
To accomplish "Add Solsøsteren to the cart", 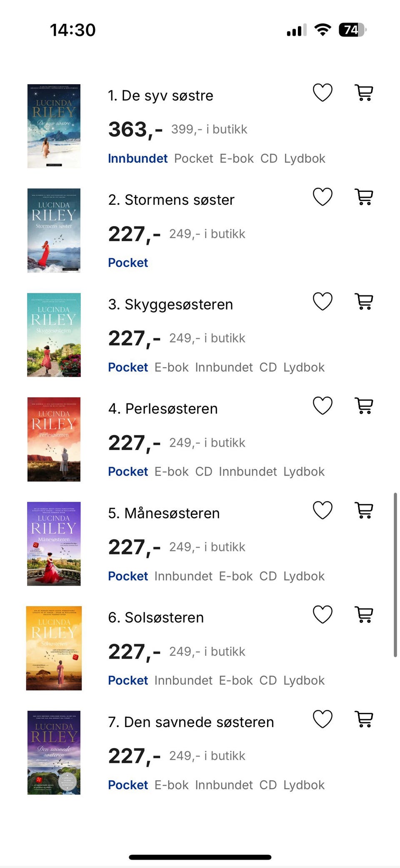I will (364, 614).
